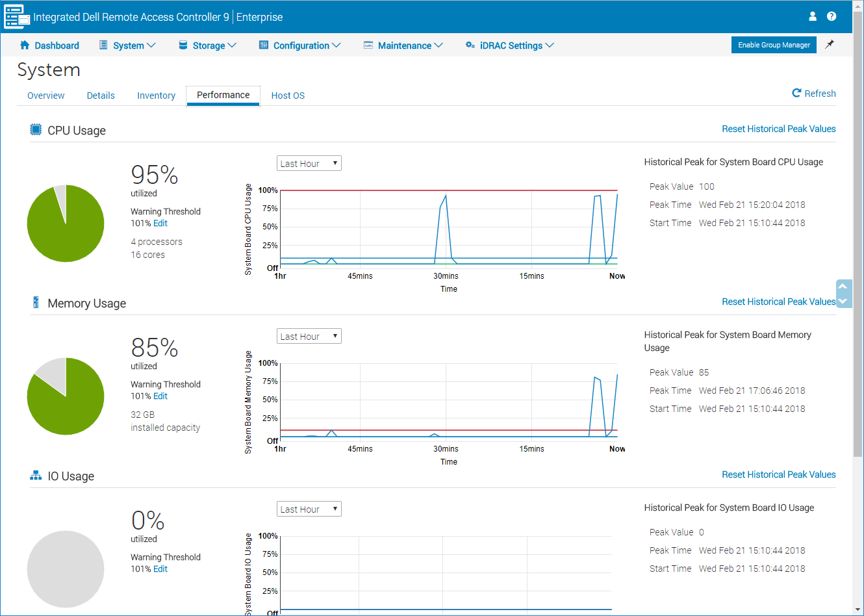The width and height of the screenshot is (864, 616).
Task: Click Memory Peak Time 17:06:46 2018
Action: point(752,391)
